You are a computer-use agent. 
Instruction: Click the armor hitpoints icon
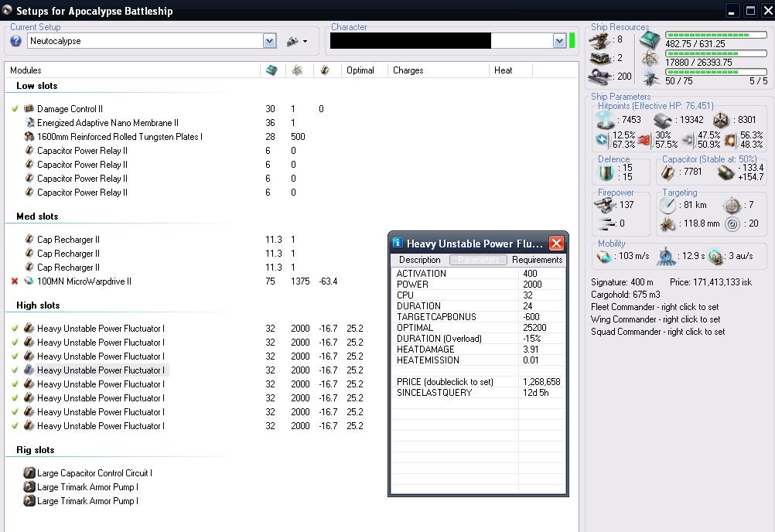point(662,120)
